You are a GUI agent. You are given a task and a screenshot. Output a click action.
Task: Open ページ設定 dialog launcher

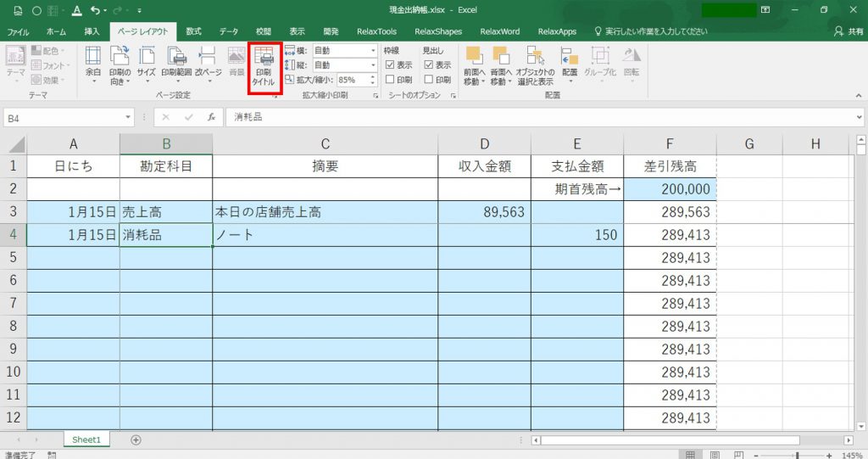point(275,96)
